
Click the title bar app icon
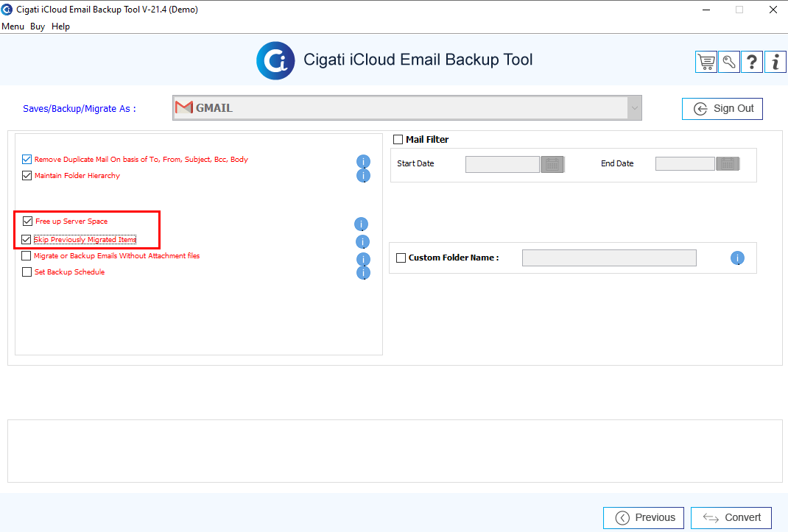(7, 9)
